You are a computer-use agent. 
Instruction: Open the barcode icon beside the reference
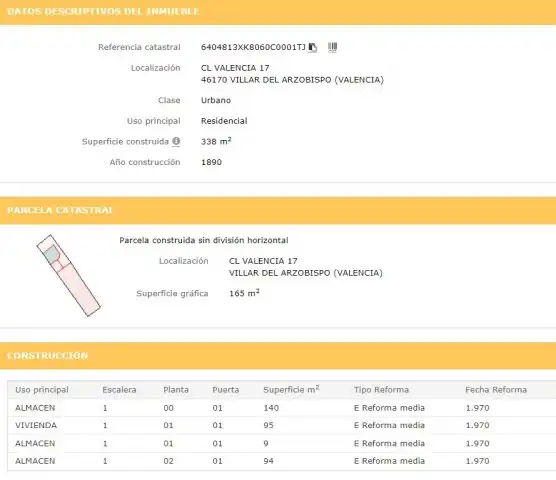[332, 47]
